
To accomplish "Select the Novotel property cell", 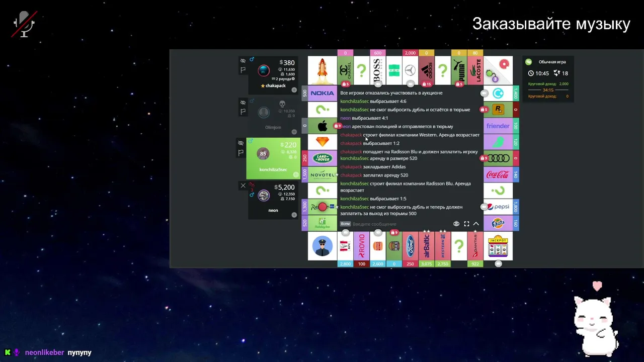I will [323, 174].
